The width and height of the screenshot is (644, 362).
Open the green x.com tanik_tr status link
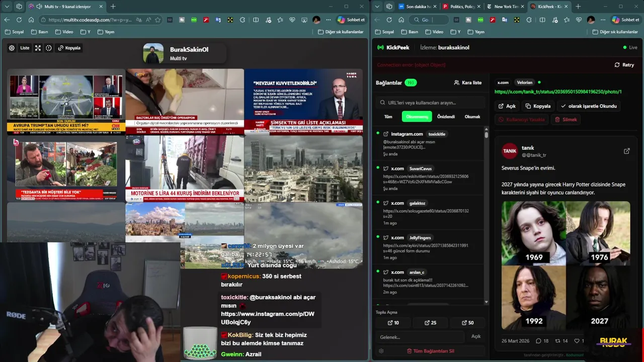point(558,92)
